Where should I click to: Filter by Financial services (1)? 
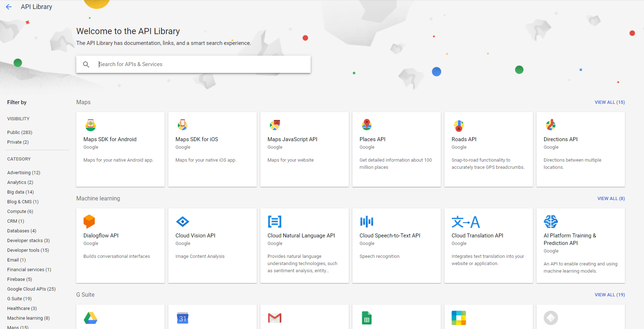[29, 270]
